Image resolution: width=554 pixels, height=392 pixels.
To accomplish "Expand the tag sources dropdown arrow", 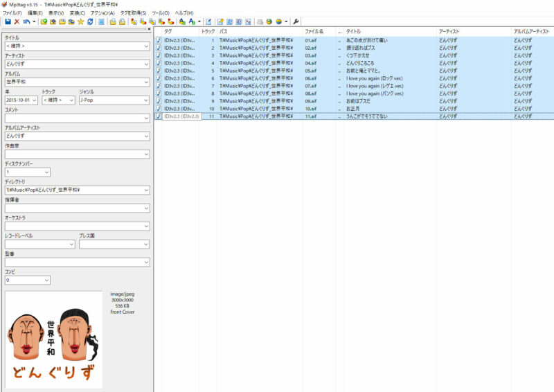I will pos(286,21).
